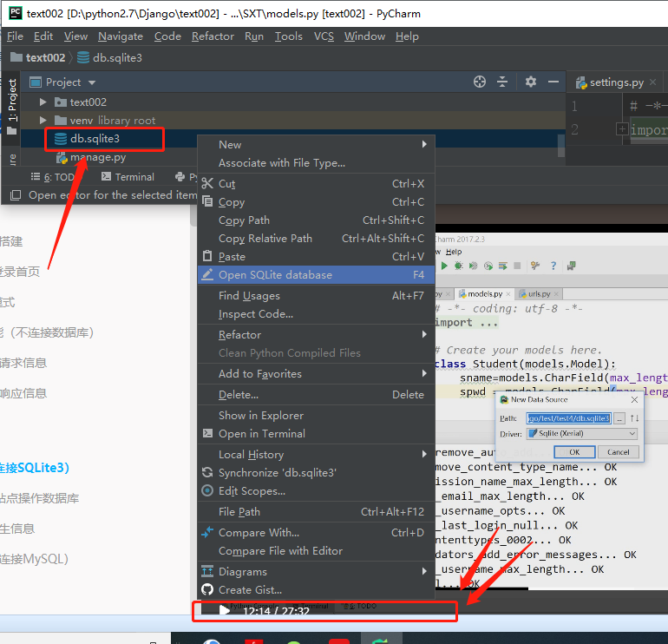The height and width of the screenshot is (644, 668).
Task: Click the blue question mark help icon
Action: [x=553, y=266]
